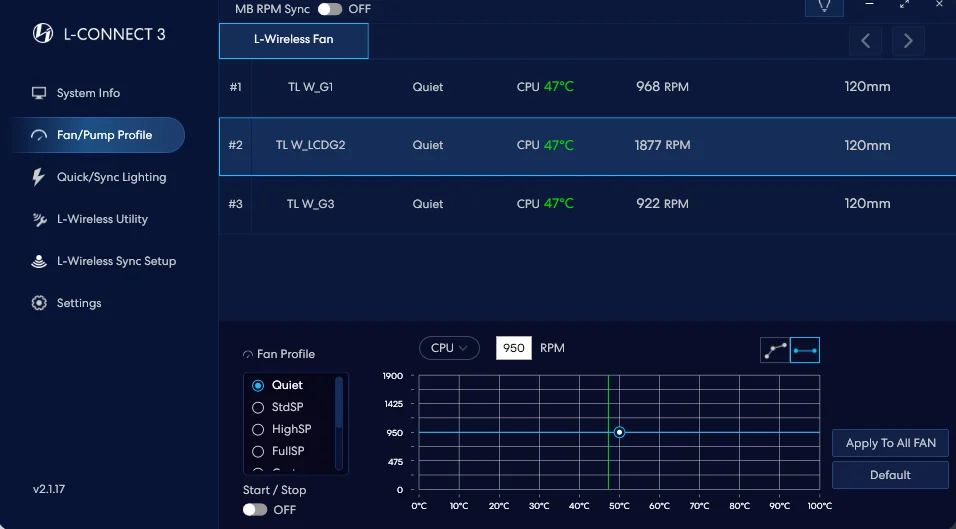Click the 968 RPM reading
This screenshot has width=956, height=529.
pos(662,87)
